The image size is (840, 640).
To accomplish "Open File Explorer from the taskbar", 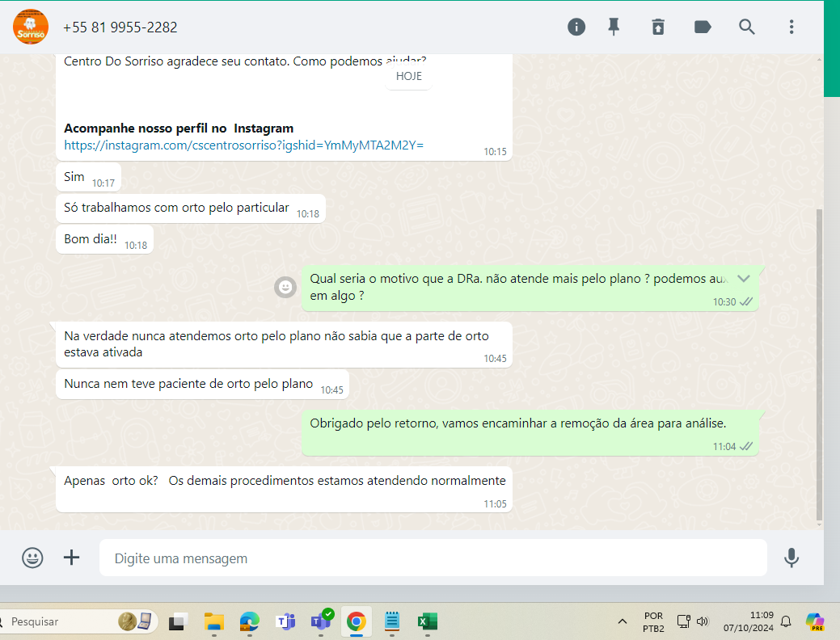I will [213, 621].
